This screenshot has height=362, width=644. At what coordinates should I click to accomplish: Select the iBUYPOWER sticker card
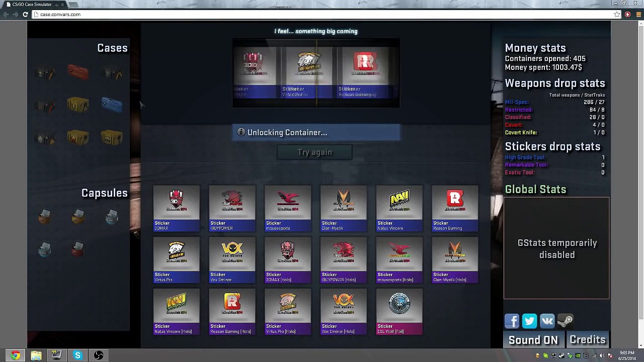tap(232, 209)
